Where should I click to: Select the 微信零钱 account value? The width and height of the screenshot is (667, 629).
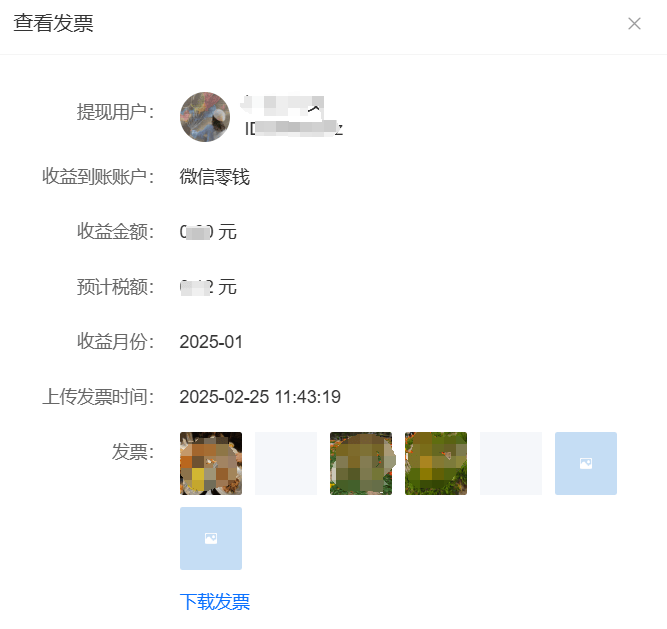[x=215, y=176]
